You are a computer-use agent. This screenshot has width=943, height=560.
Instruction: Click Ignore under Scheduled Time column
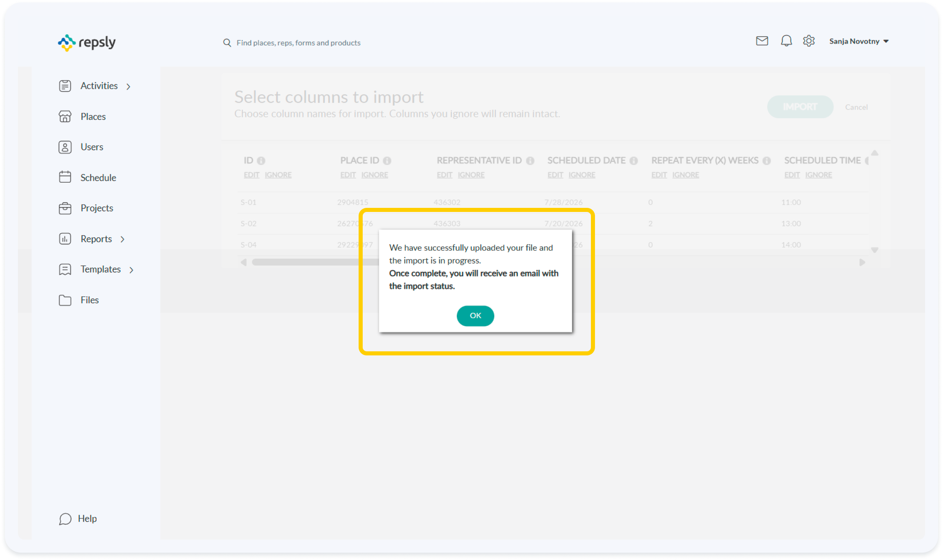[818, 175]
